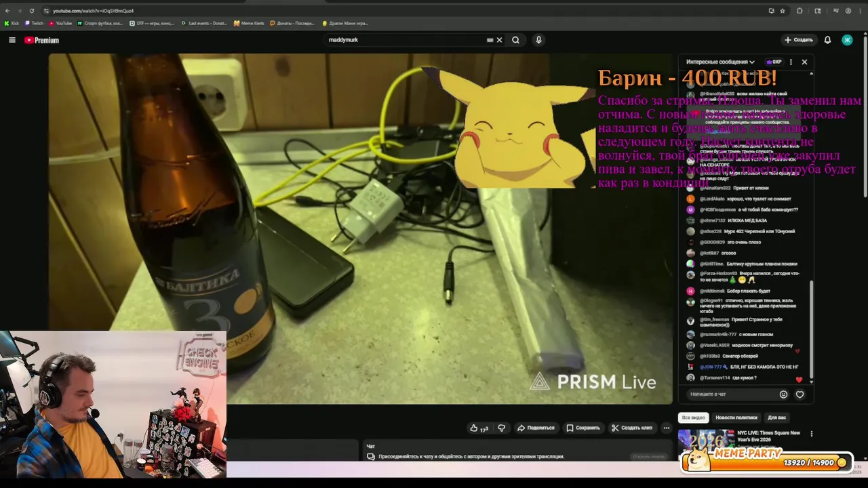Open the notifications bell
The height and width of the screenshot is (488, 868).
point(827,40)
